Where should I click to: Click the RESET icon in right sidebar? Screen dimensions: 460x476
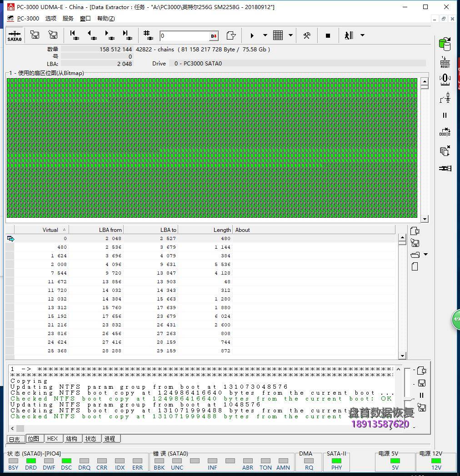click(445, 62)
